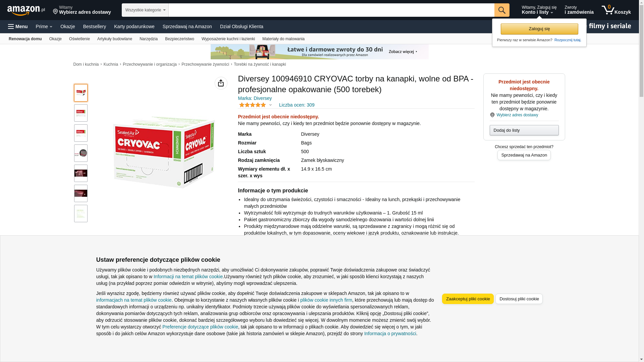Open Karty podarunkowe in navigation bar
The width and height of the screenshot is (644, 362).
[134, 26]
